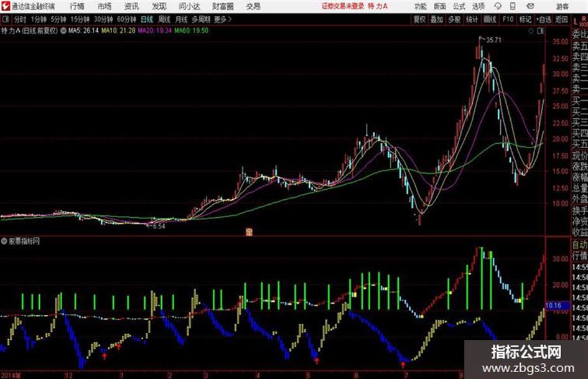Click the 6.54 low price label

coord(159,227)
